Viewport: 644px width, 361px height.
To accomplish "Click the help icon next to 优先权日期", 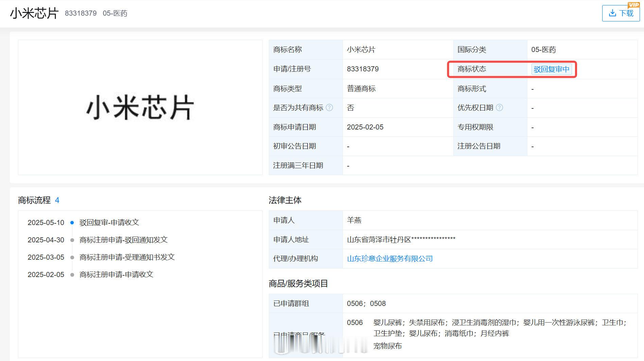I will 499,108.
